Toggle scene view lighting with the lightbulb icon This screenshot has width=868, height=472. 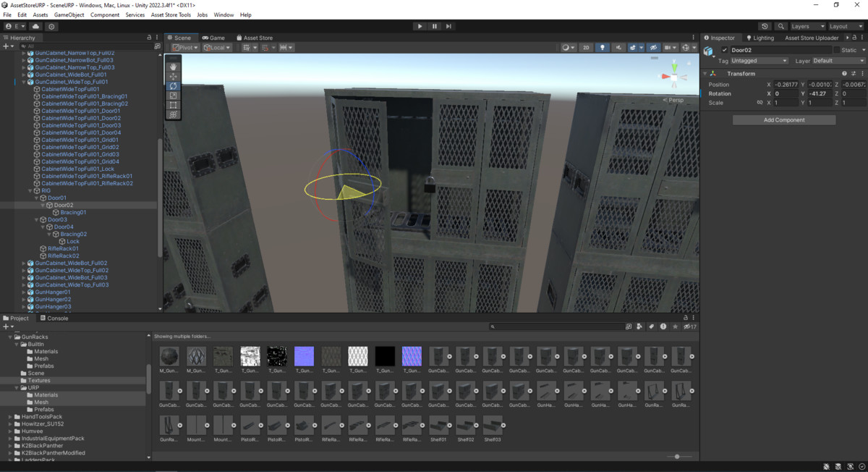(x=603, y=47)
